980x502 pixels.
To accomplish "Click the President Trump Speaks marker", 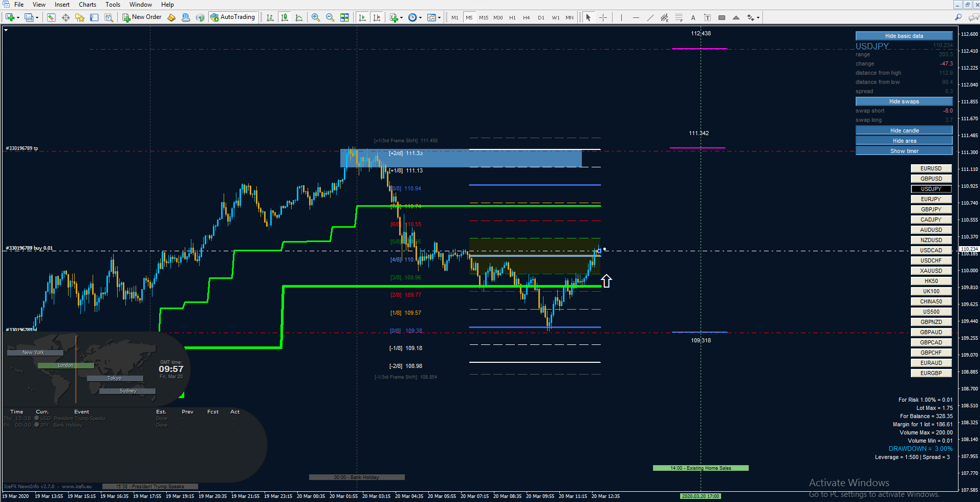I will [150, 487].
